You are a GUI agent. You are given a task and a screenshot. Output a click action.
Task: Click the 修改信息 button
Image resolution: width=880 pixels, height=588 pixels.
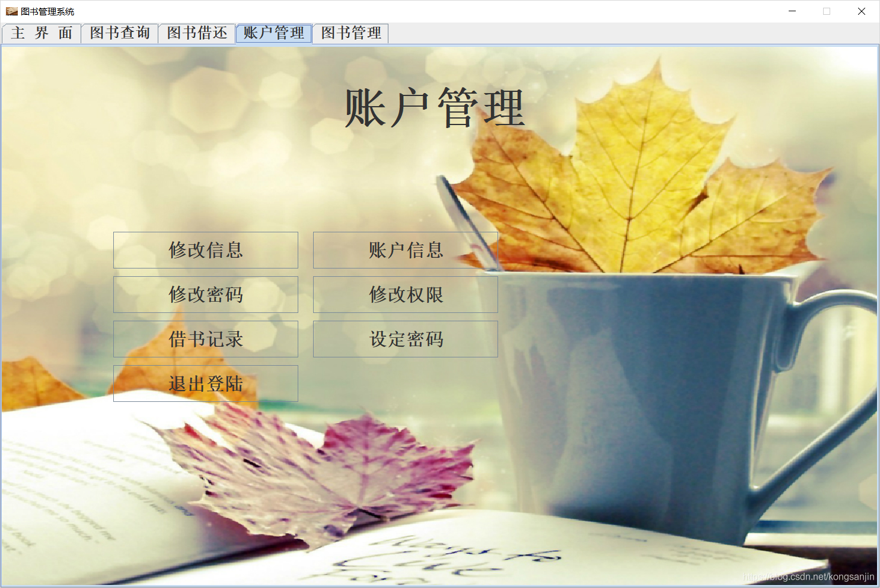coord(206,250)
